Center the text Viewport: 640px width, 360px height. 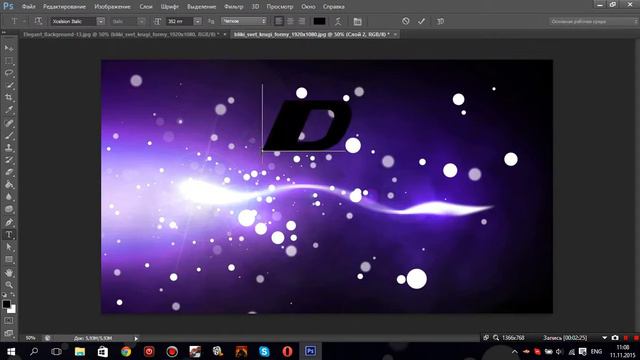tap(290, 21)
